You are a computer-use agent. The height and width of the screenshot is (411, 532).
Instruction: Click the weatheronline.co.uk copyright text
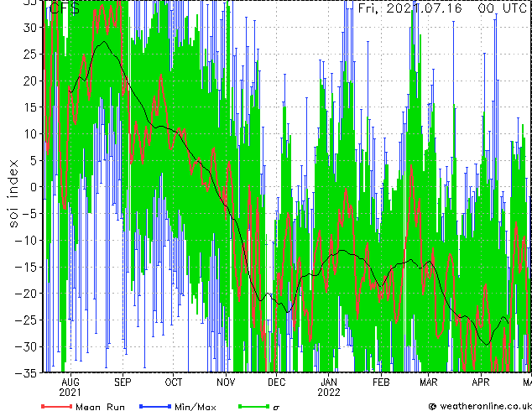[x=480, y=406]
